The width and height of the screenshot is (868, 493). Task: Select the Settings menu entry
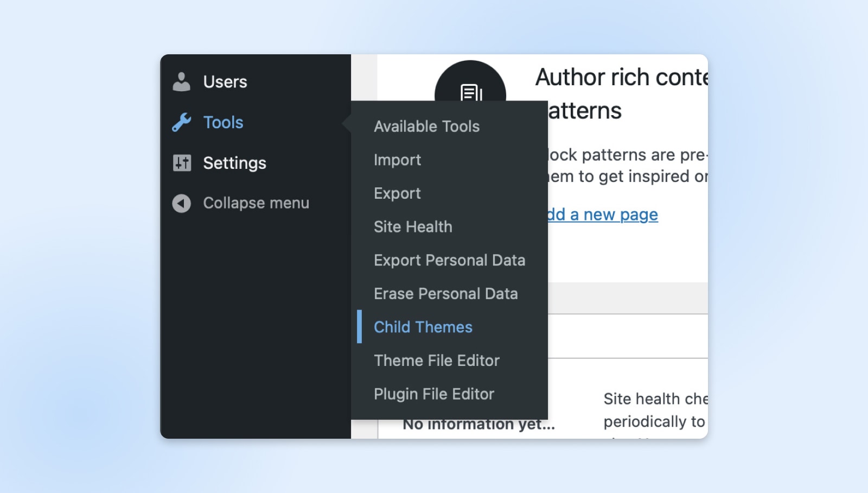click(234, 162)
